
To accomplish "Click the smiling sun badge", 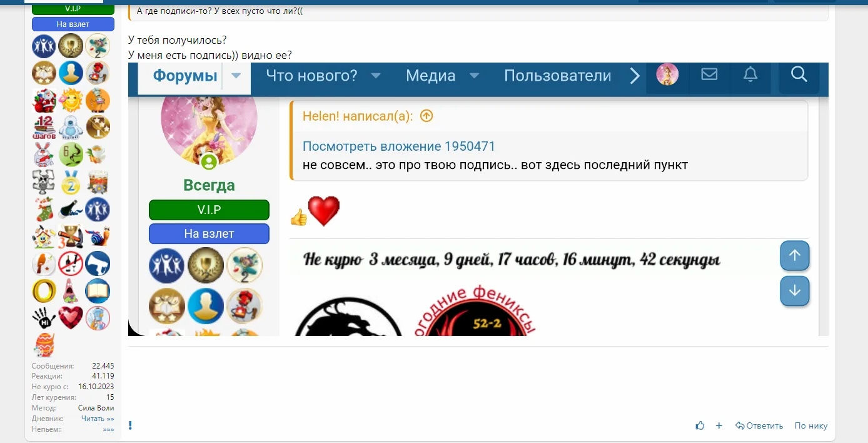I will coord(71,100).
